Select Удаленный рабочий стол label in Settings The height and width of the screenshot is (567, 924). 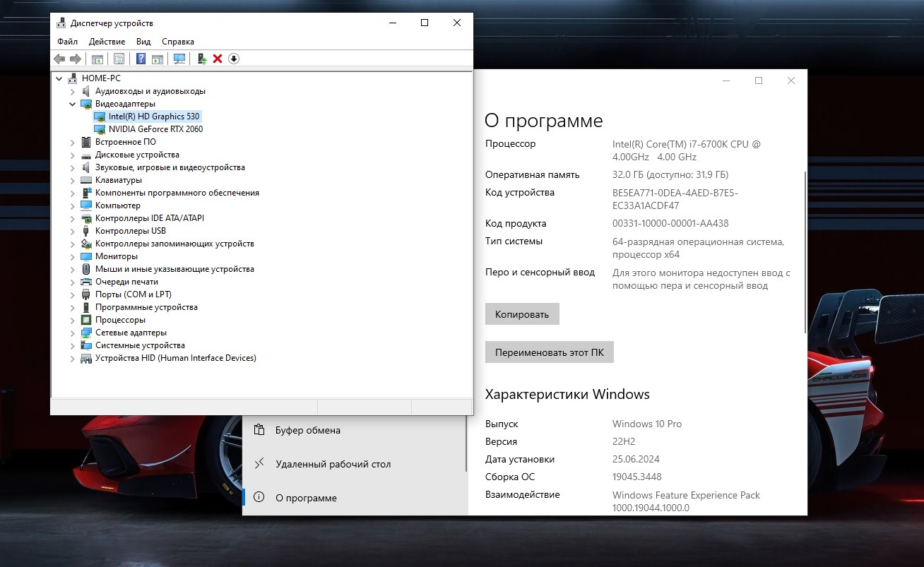(x=333, y=464)
